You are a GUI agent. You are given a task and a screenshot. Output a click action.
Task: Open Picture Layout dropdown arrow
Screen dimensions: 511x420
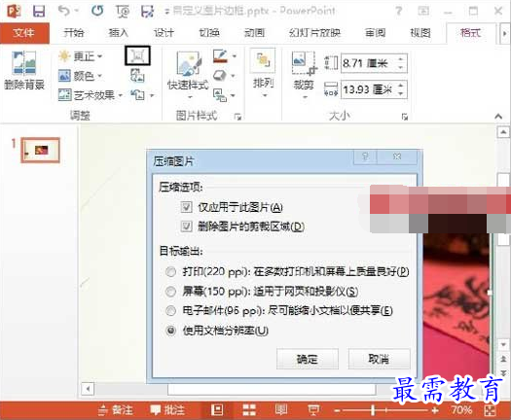click(x=233, y=95)
